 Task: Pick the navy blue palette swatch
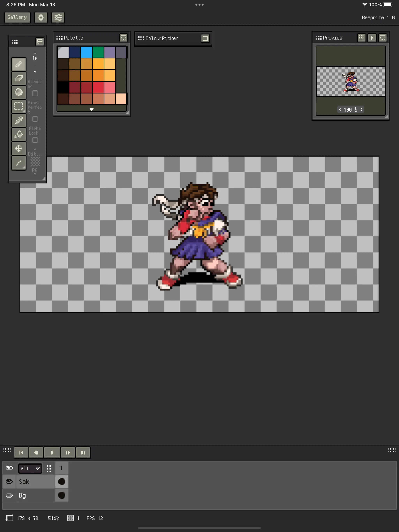click(x=75, y=52)
